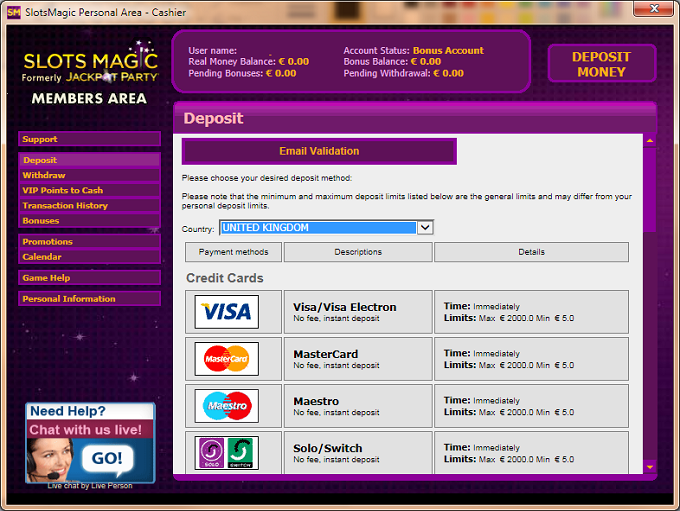Open Personal Information
Viewport: 680px width, 511px height.
click(89, 299)
